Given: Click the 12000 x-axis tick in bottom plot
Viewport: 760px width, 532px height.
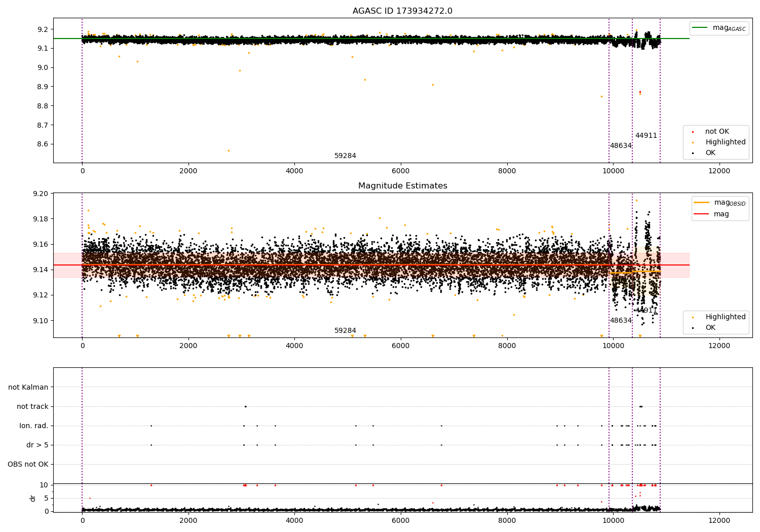Looking at the screenshot, I should [x=719, y=521].
